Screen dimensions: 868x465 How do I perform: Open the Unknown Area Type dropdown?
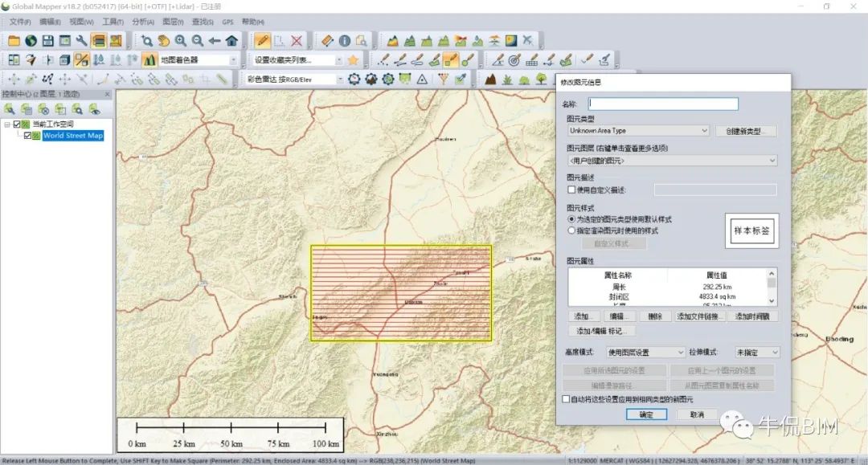638,130
